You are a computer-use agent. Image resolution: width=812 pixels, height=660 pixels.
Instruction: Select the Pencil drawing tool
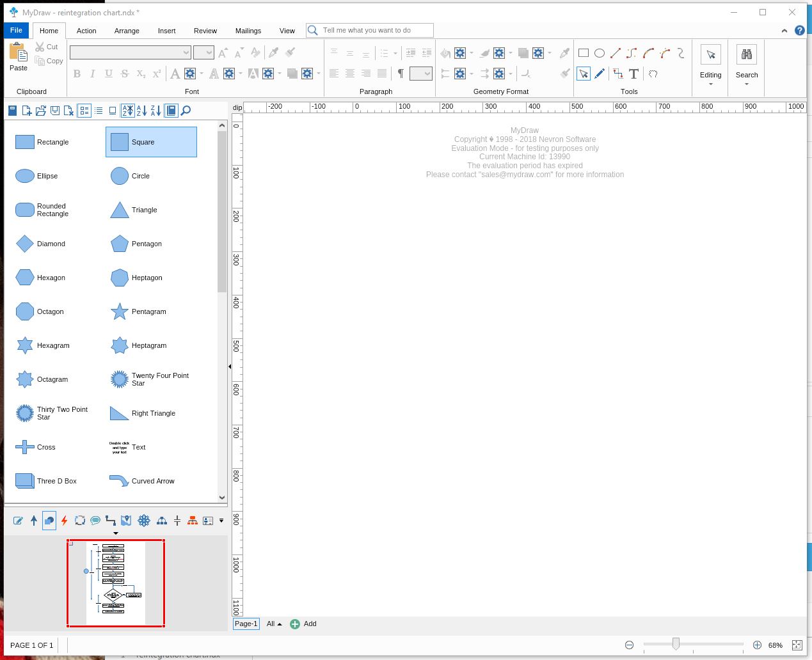600,74
